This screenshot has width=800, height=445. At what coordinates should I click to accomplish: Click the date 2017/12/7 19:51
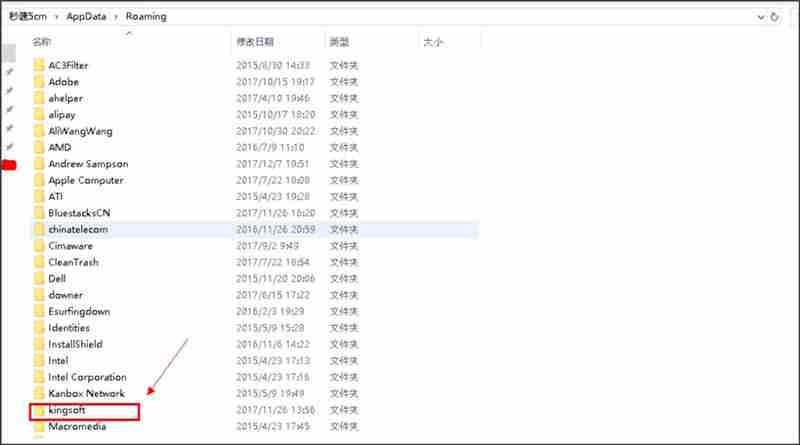(x=272, y=164)
